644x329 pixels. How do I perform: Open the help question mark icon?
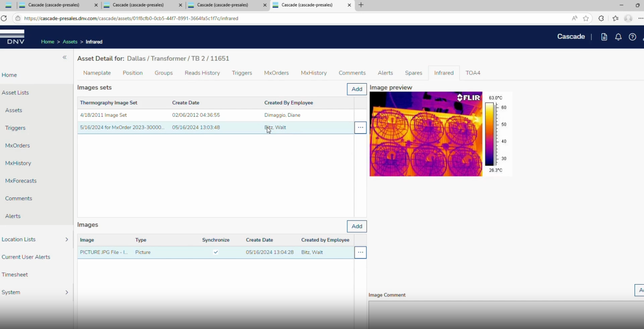(x=632, y=37)
